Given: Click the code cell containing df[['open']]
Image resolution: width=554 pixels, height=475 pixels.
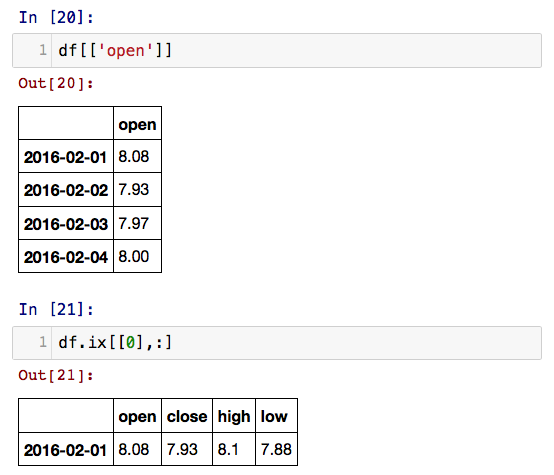Looking at the screenshot, I should coord(277,51).
